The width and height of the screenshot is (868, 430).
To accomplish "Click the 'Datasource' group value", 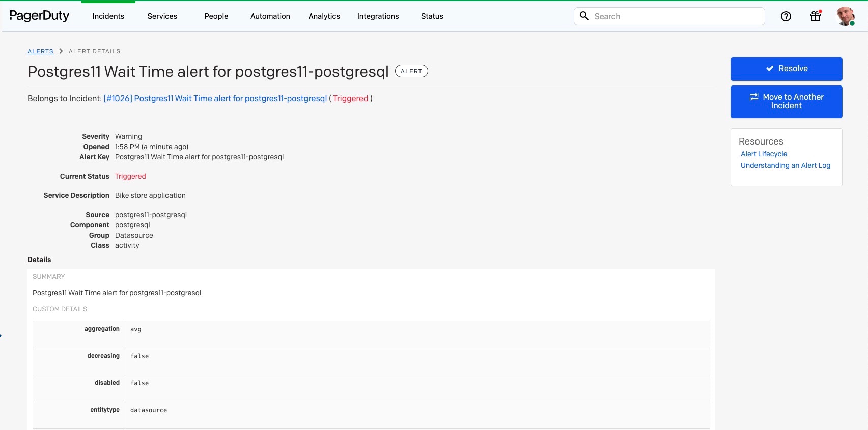I will (134, 235).
